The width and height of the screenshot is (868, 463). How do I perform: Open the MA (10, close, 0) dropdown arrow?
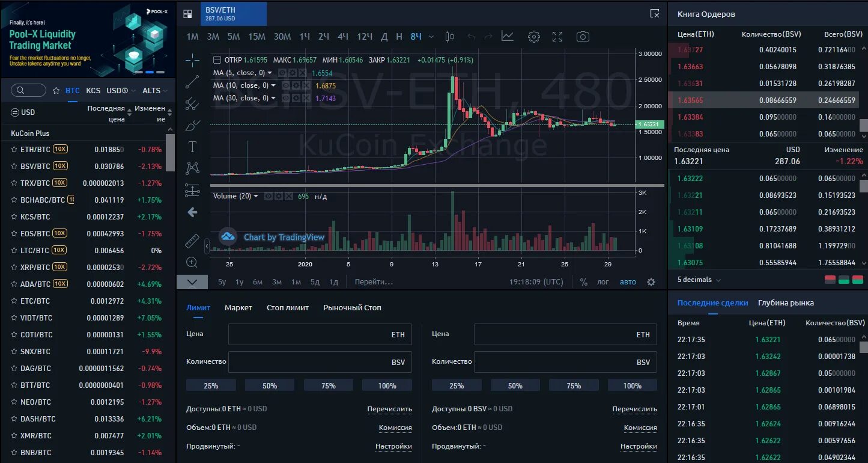click(274, 85)
